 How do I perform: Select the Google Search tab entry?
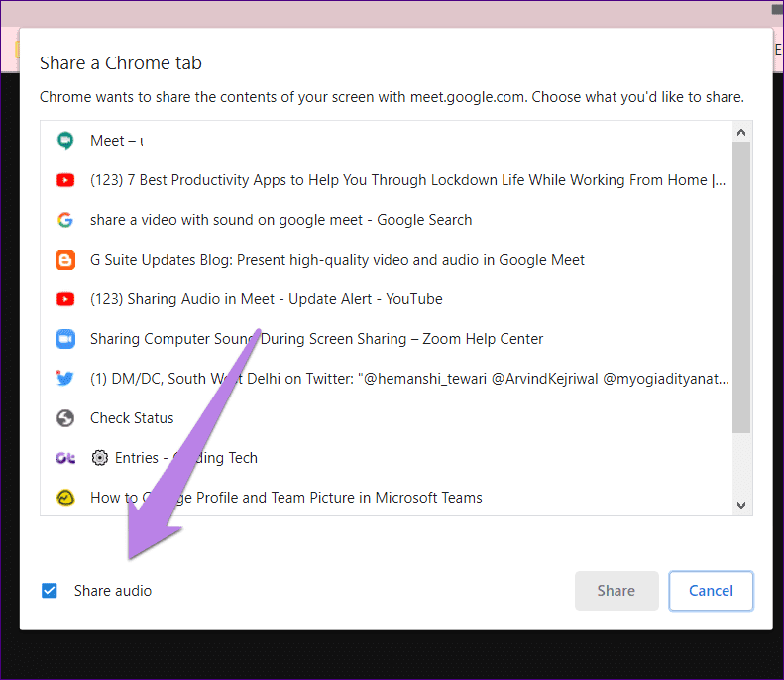386,220
